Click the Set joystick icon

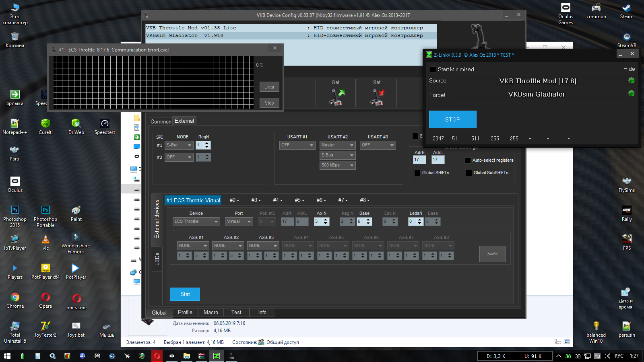pos(377,97)
